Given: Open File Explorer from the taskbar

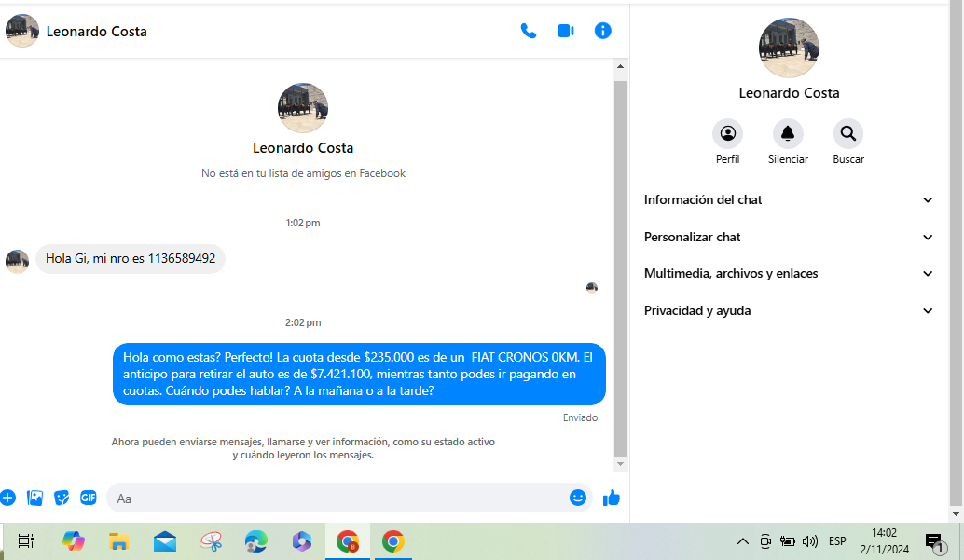Looking at the screenshot, I should [x=118, y=541].
